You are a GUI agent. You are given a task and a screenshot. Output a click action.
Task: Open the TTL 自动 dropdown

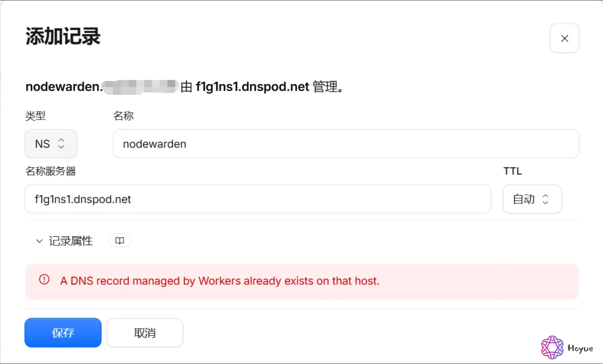coord(532,199)
